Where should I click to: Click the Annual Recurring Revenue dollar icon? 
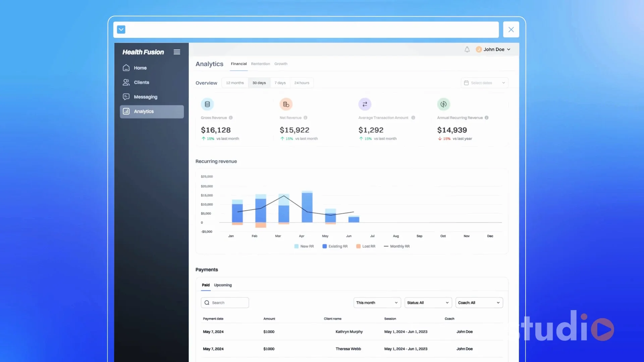click(443, 104)
